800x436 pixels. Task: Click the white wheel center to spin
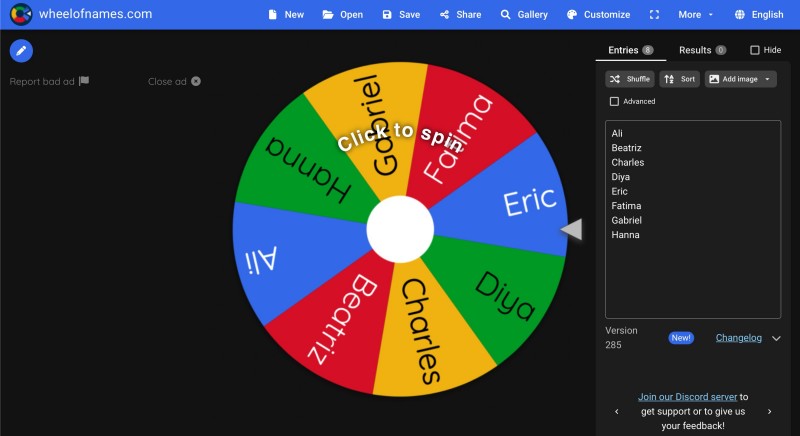click(x=400, y=229)
